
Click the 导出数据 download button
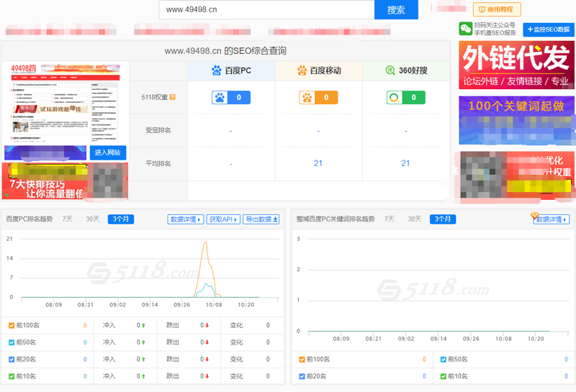tap(261, 219)
